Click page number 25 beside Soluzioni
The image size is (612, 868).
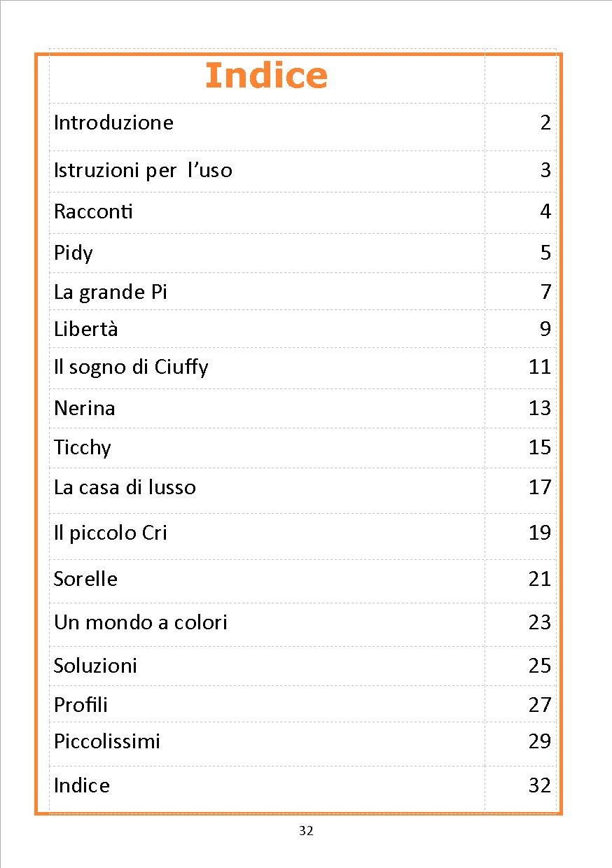coord(539,666)
